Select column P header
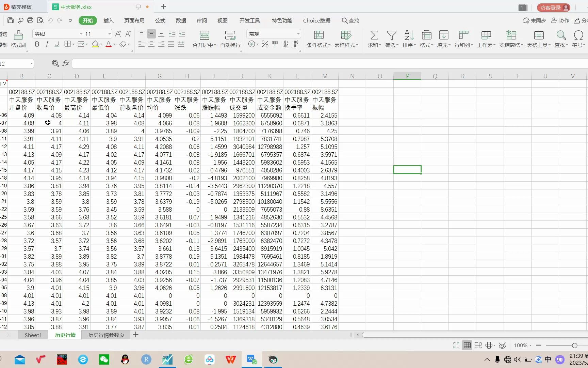 pos(407,76)
